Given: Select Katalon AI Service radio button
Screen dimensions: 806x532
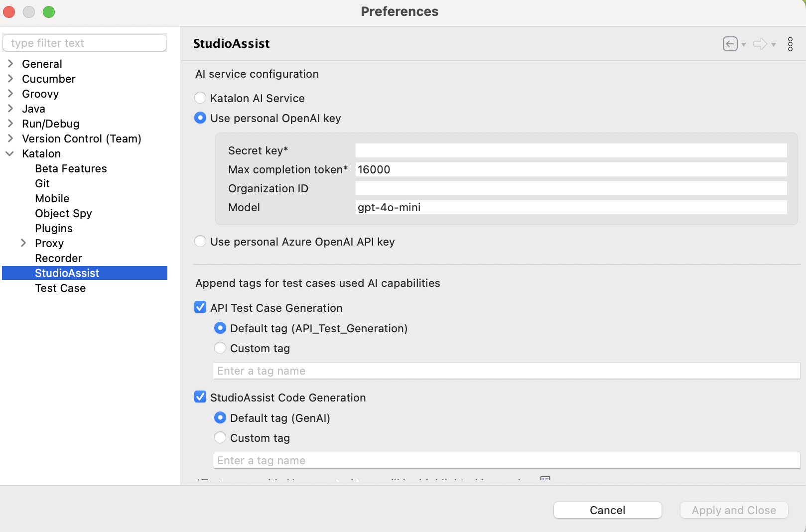Looking at the screenshot, I should [x=200, y=98].
